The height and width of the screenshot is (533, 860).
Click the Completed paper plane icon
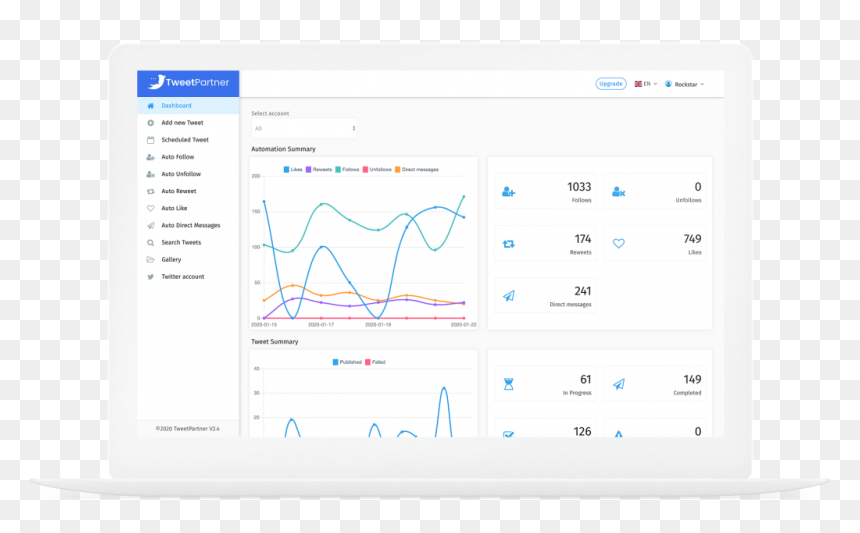pos(618,384)
